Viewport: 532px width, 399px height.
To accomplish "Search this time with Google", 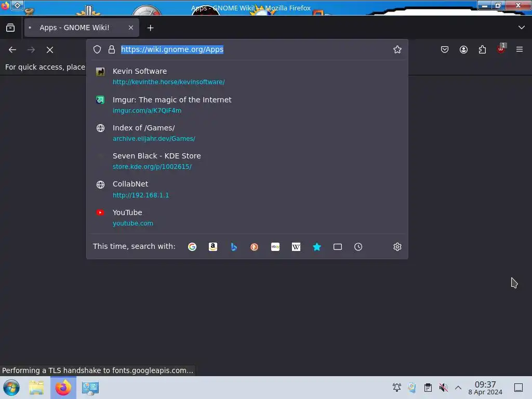I will pyautogui.click(x=192, y=247).
